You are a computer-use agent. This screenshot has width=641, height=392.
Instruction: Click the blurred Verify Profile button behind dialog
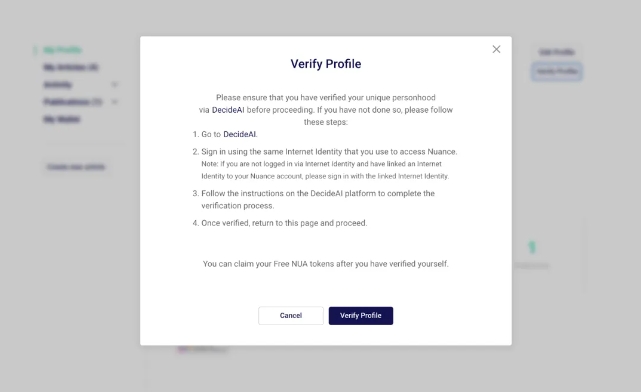point(557,72)
